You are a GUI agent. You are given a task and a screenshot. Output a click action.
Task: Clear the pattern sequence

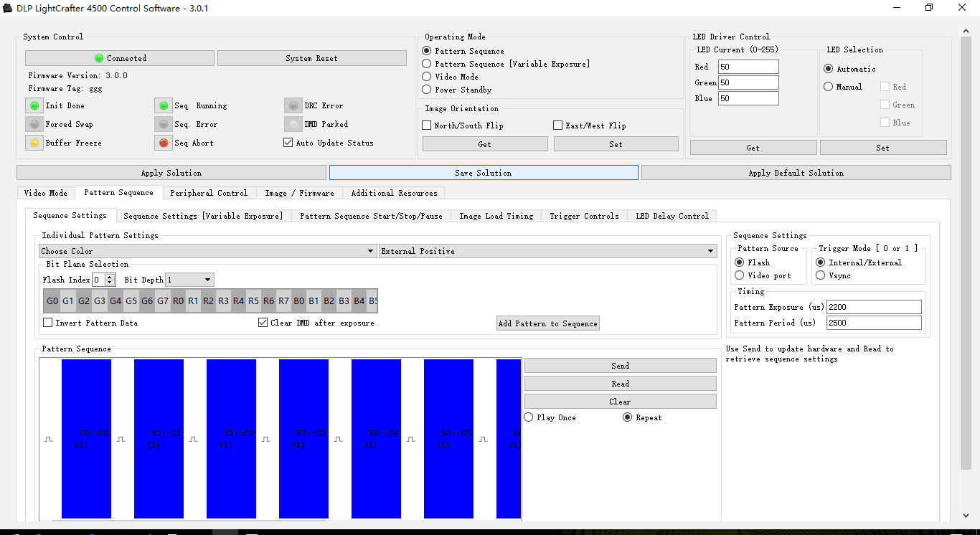pyautogui.click(x=621, y=402)
